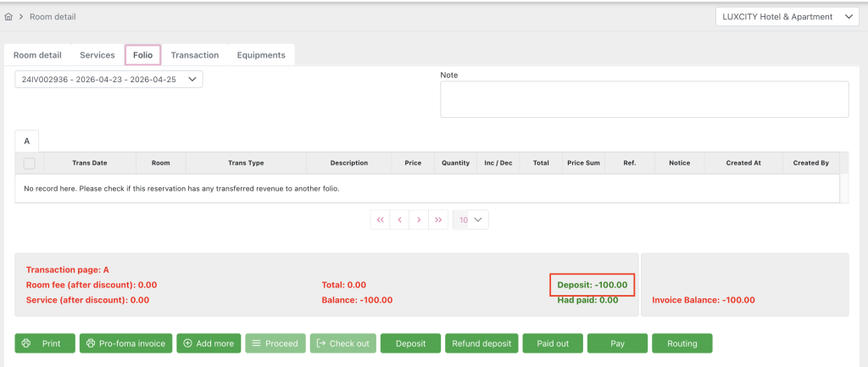Click the Routing button
This screenshot has height=367, width=868.
point(682,343)
